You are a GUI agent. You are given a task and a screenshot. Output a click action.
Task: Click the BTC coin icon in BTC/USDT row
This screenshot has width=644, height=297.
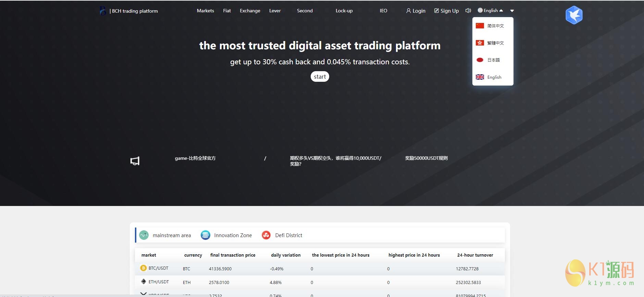point(144,268)
